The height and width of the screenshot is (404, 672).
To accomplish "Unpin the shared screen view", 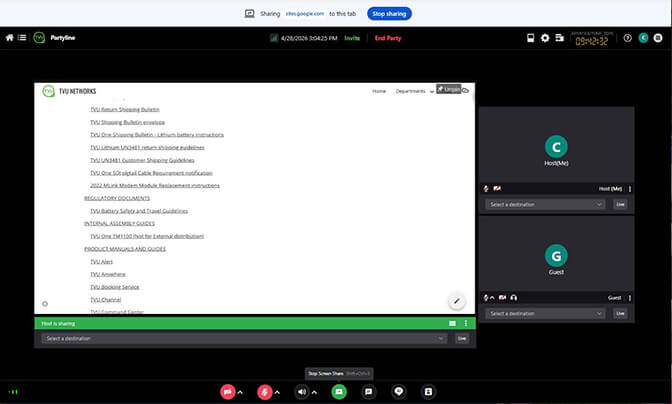I will pos(448,89).
